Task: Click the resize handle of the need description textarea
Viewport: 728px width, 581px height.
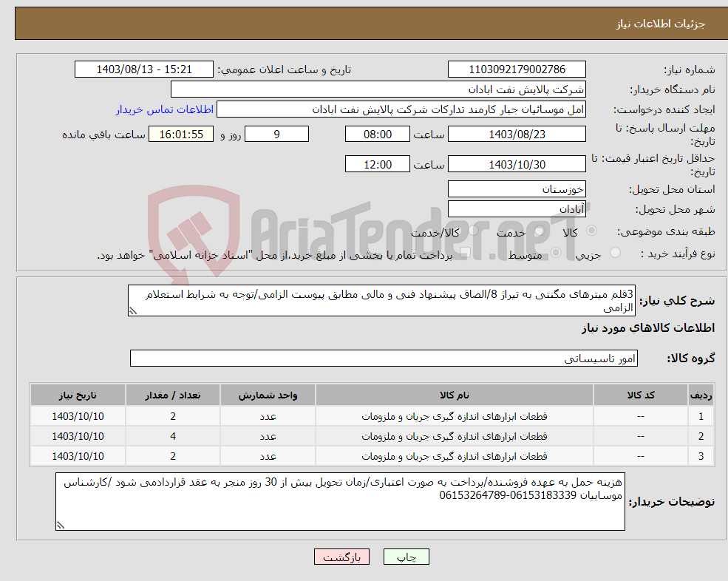Action: 133,311
